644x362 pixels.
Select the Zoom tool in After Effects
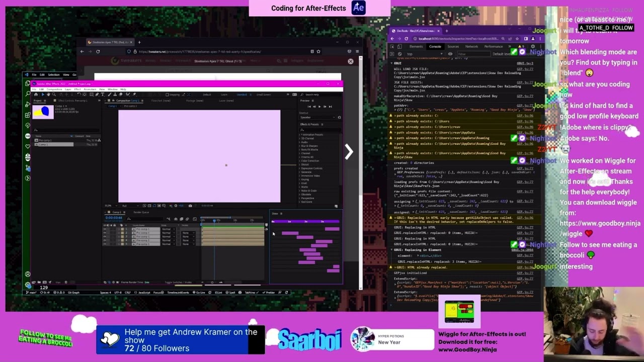click(x=54, y=94)
